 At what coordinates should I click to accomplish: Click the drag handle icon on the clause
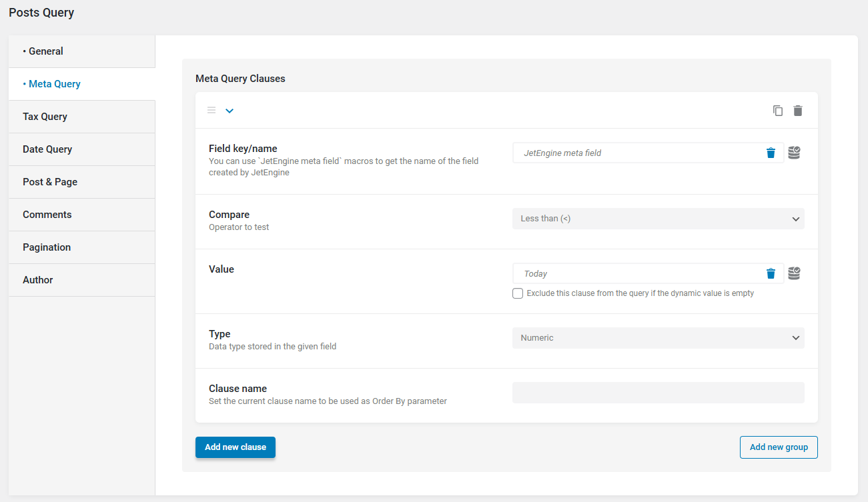(211, 111)
